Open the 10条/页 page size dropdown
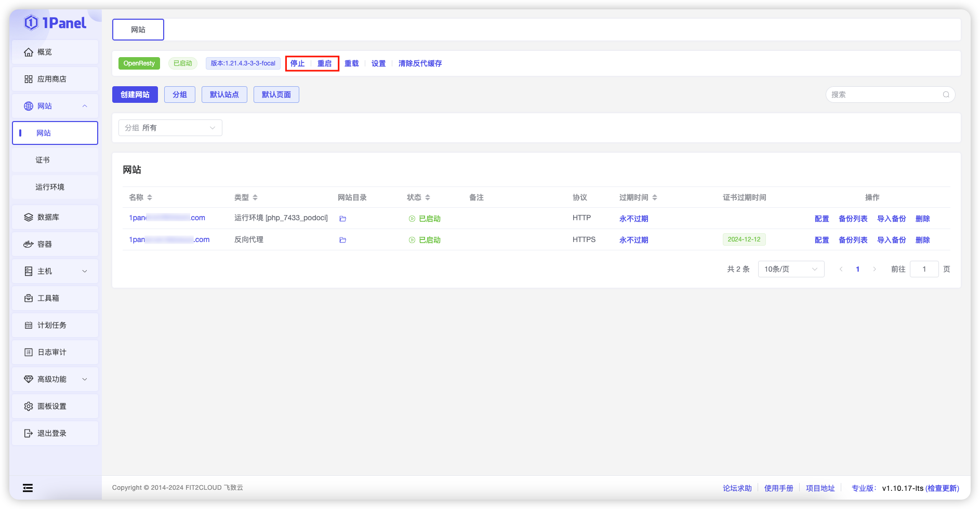Viewport: 980px width, 509px height. [x=790, y=269]
